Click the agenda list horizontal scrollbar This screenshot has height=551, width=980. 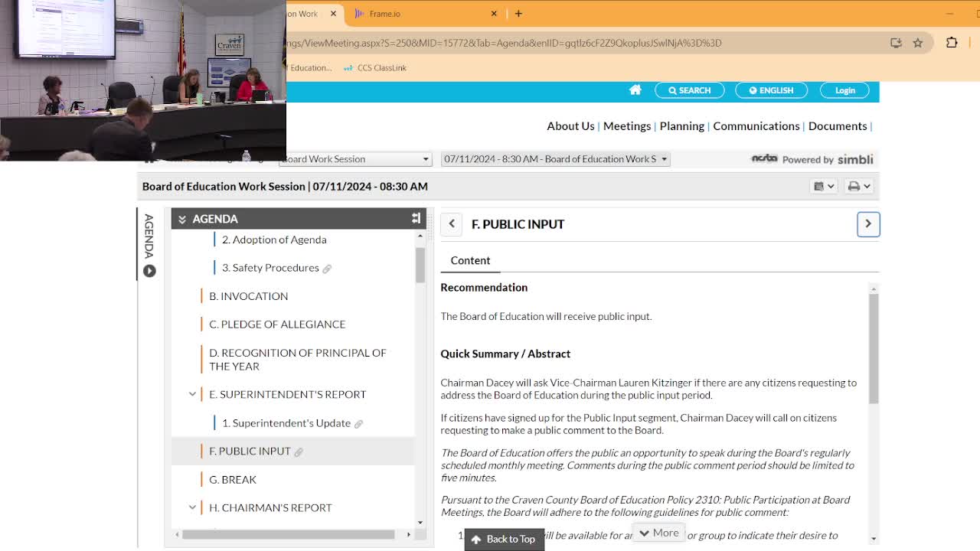(288, 534)
